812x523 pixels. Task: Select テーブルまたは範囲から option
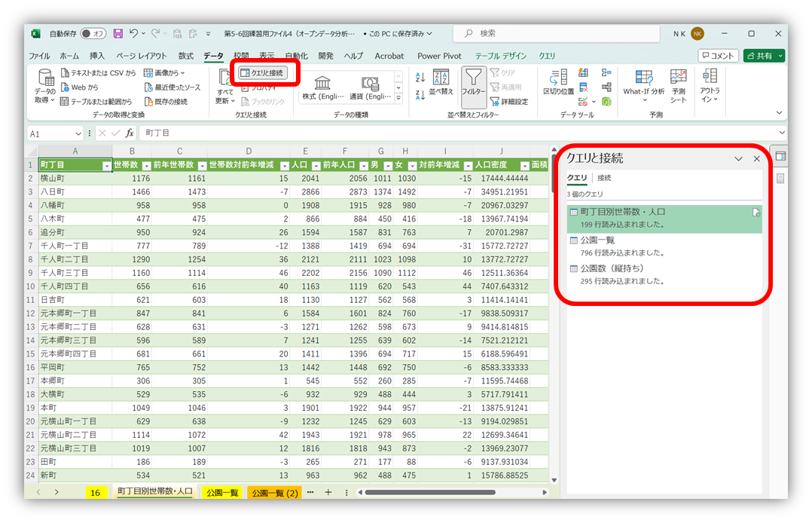(96, 102)
